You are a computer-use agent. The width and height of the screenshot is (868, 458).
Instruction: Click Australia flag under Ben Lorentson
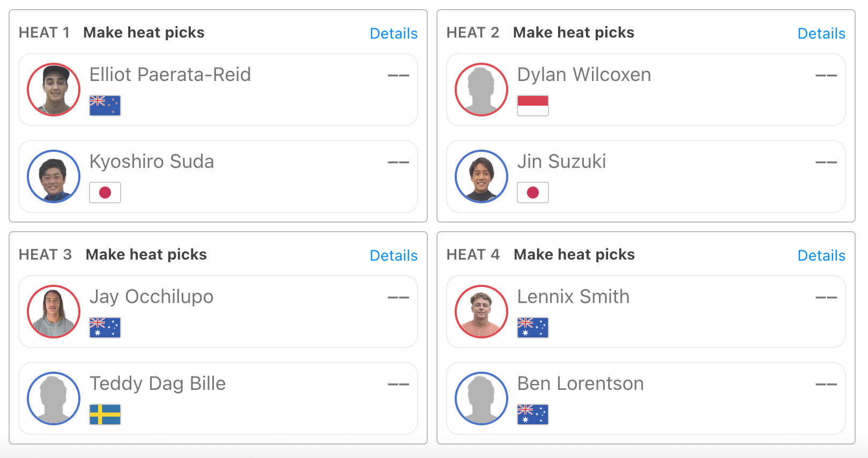(x=533, y=415)
